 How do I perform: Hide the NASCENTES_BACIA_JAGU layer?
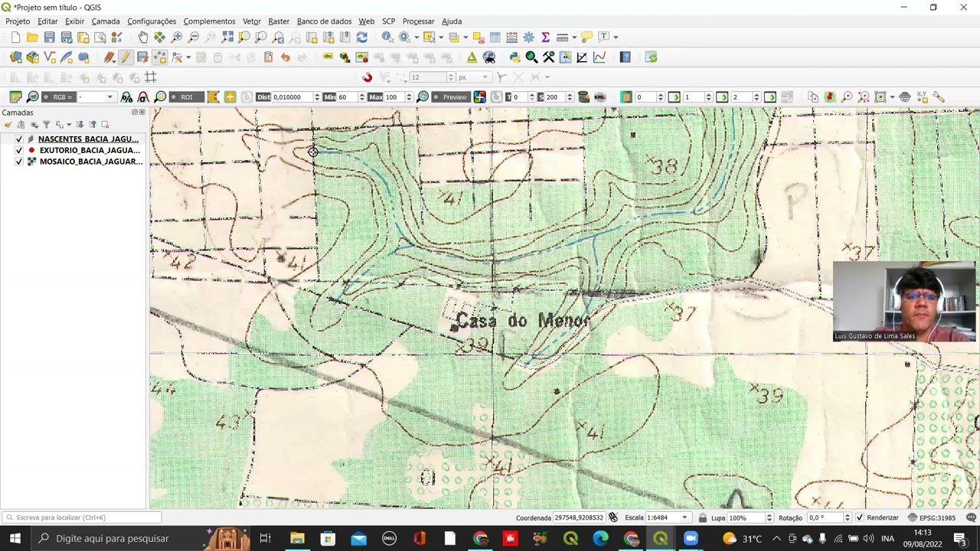tap(19, 139)
